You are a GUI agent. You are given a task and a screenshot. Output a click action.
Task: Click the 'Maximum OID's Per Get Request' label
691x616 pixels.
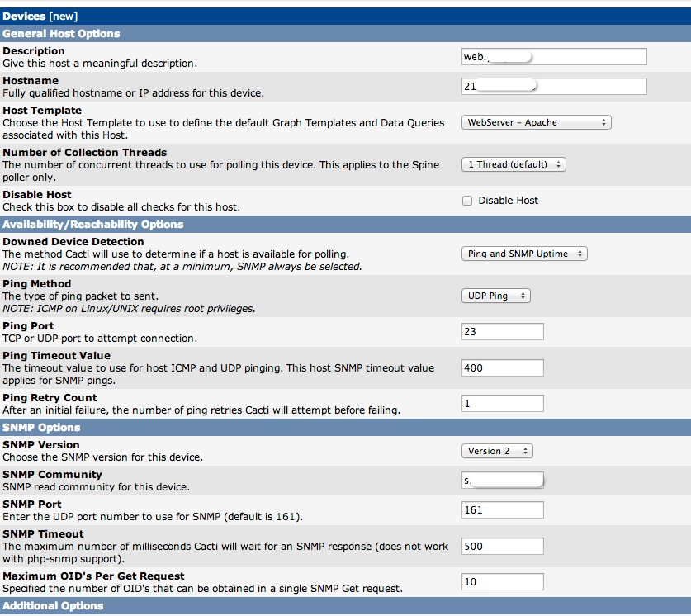point(93,576)
